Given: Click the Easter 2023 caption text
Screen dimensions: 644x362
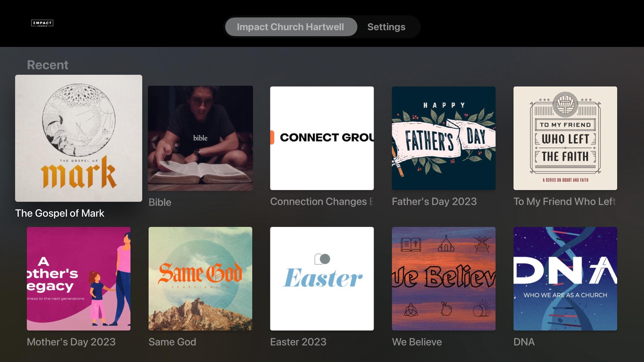Looking at the screenshot, I should click(x=298, y=342).
